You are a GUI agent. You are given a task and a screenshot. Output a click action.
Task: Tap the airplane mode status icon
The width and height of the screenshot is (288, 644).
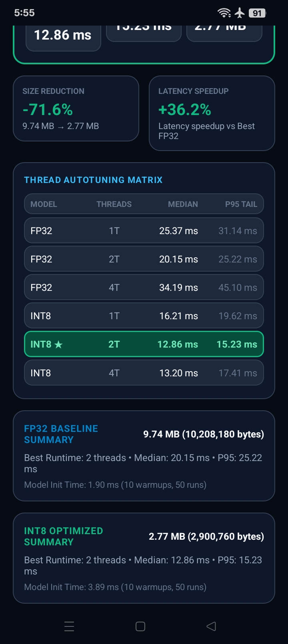tap(240, 13)
